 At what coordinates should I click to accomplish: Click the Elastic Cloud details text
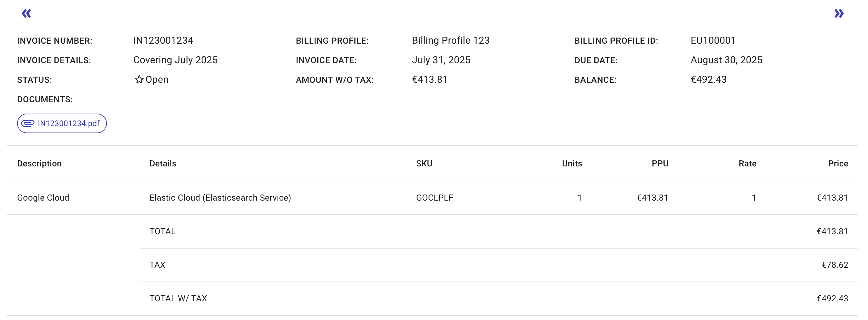[x=221, y=198]
